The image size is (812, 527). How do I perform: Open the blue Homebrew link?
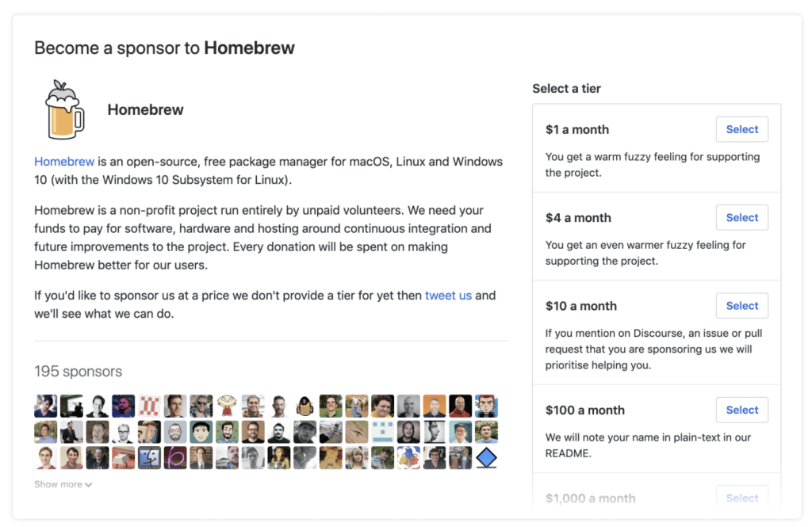click(x=64, y=162)
